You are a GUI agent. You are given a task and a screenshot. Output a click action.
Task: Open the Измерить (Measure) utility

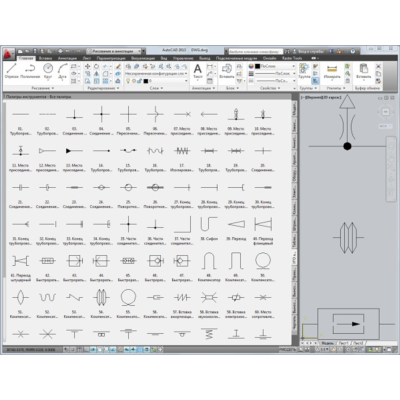(332, 71)
